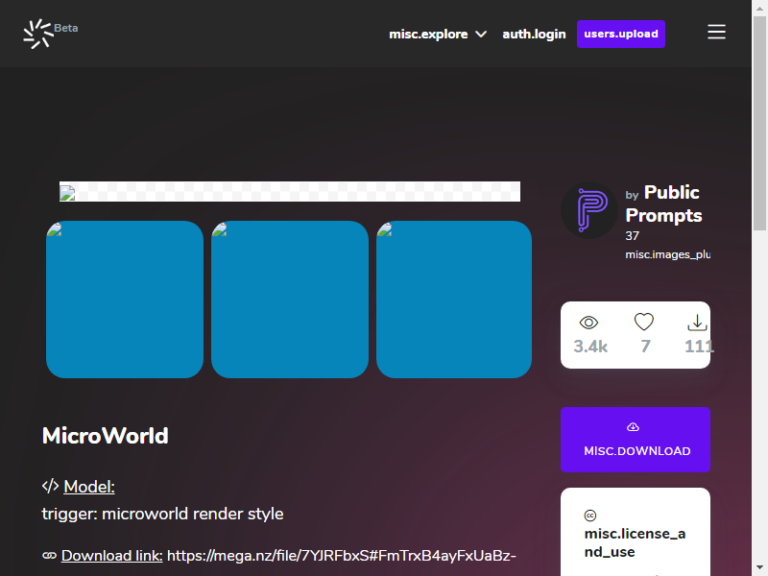
Task: Click the 37 count under Public Prompts
Action: coord(632,236)
